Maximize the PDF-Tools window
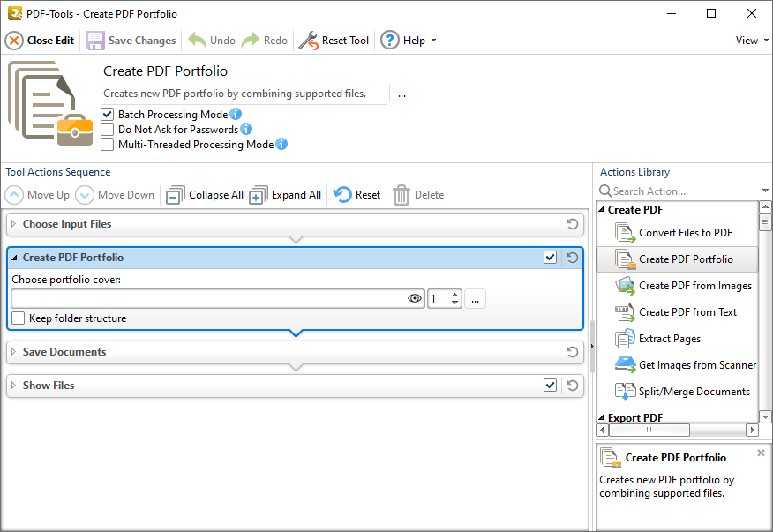 coord(711,13)
